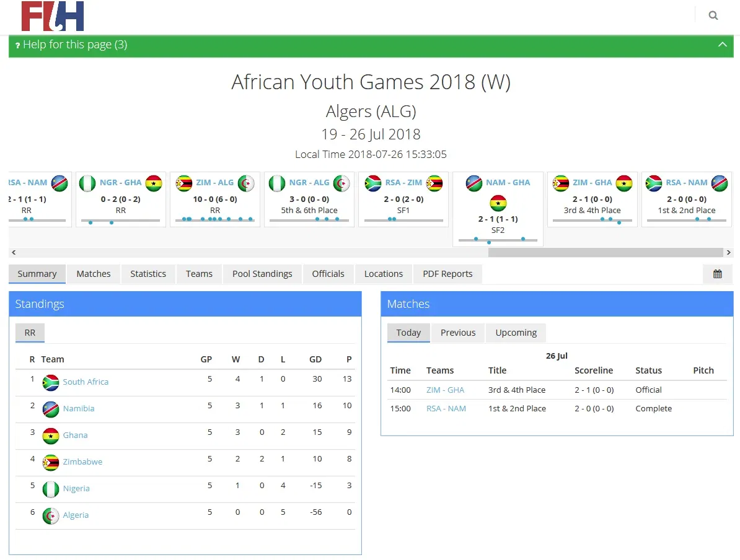Expand Help for this page (3)
Image resolution: width=740 pixels, height=560 pixels.
click(74, 45)
